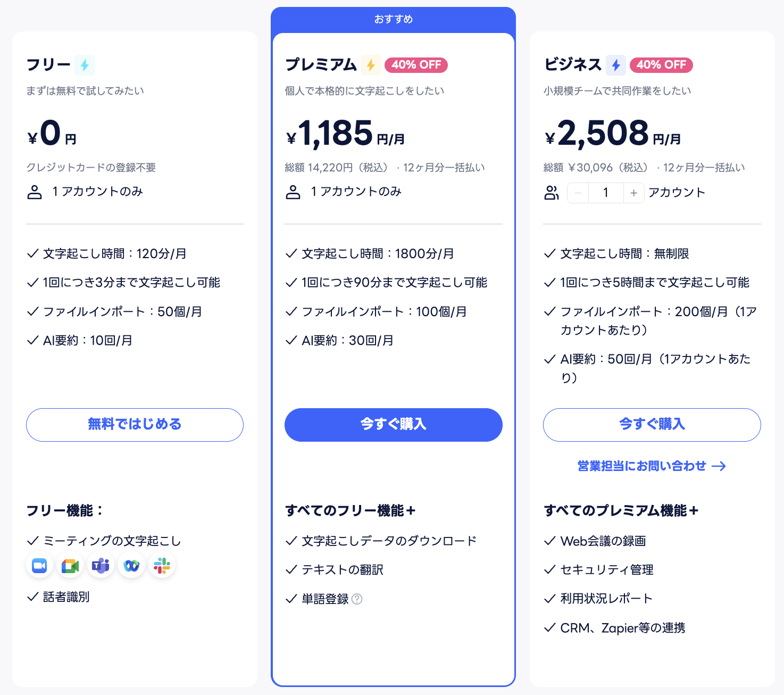Viewport: 784px width, 695px height.
Task: Click 今すぐ購入 in the Premium plan
Action: 394,425
